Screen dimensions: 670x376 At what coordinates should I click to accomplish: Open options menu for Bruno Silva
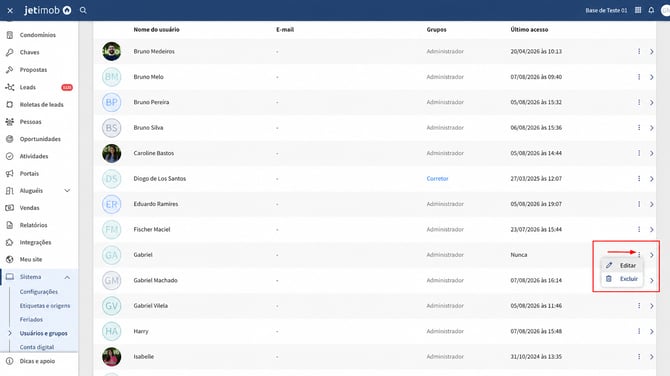click(x=639, y=128)
